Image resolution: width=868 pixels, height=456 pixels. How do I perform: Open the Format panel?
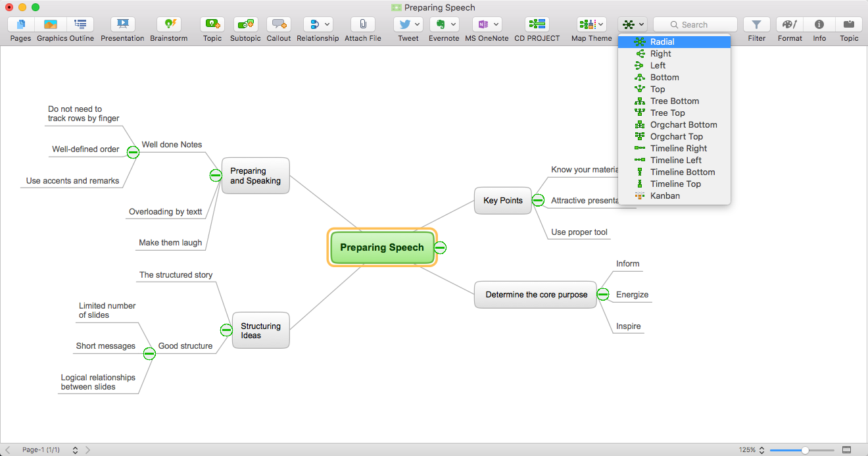[790, 24]
